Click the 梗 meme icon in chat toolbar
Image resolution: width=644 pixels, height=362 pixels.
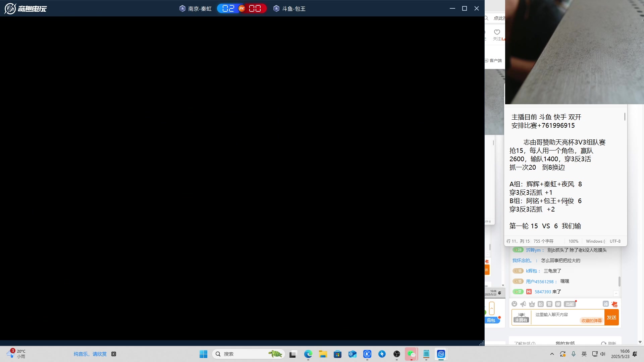pyautogui.click(x=558, y=304)
